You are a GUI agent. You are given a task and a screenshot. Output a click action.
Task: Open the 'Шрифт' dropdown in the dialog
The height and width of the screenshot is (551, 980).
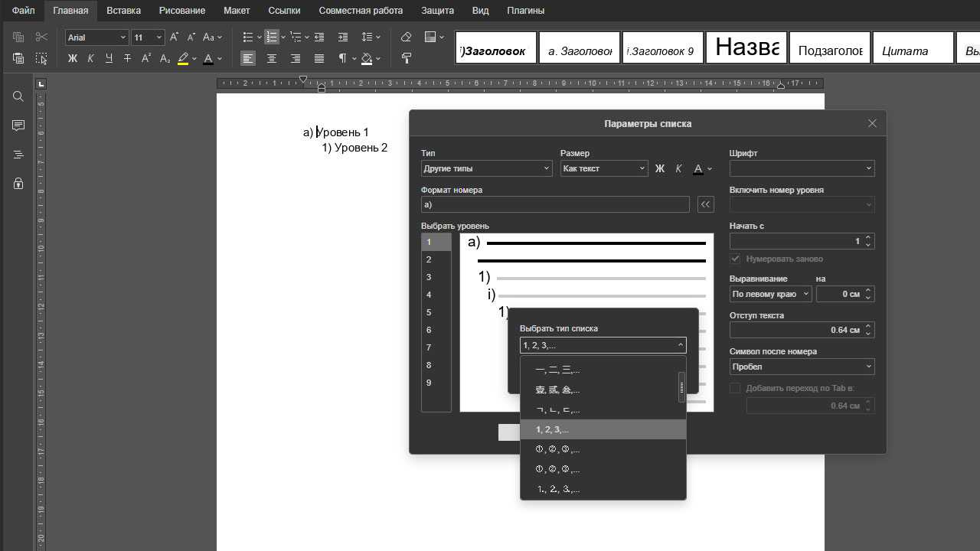click(x=802, y=168)
